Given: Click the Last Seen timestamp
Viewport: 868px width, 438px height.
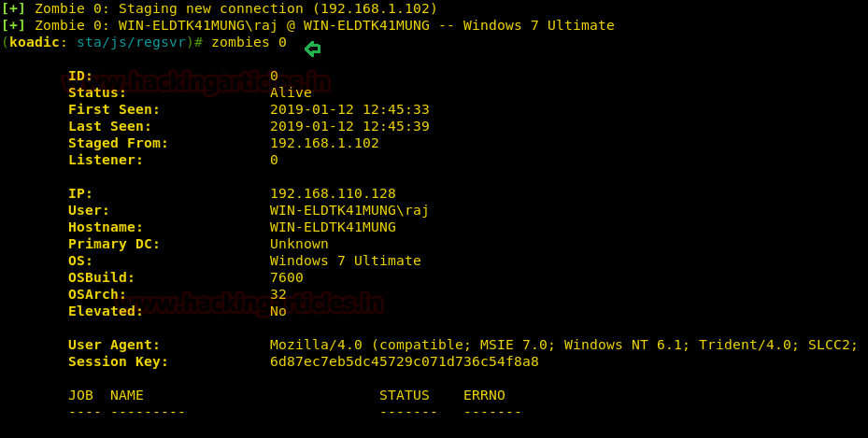Looking at the screenshot, I should (349, 126).
